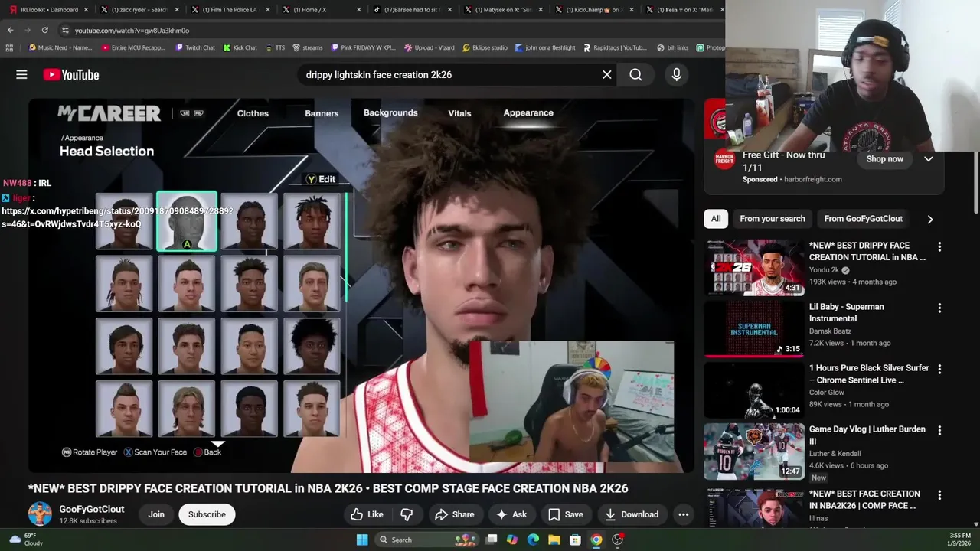Reload the page
980x551 pixels.
point(45,30)
